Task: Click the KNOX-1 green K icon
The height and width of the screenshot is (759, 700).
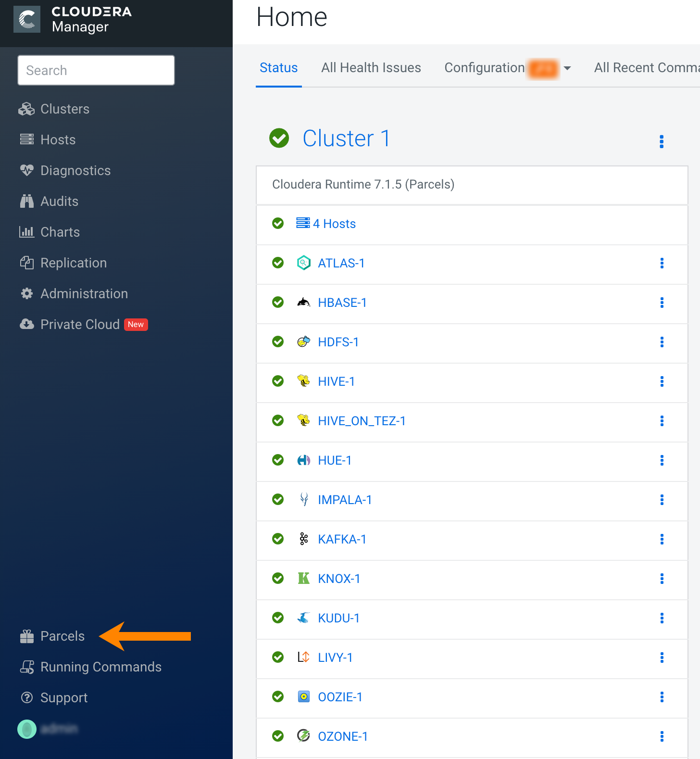Action: coord(304,578)
